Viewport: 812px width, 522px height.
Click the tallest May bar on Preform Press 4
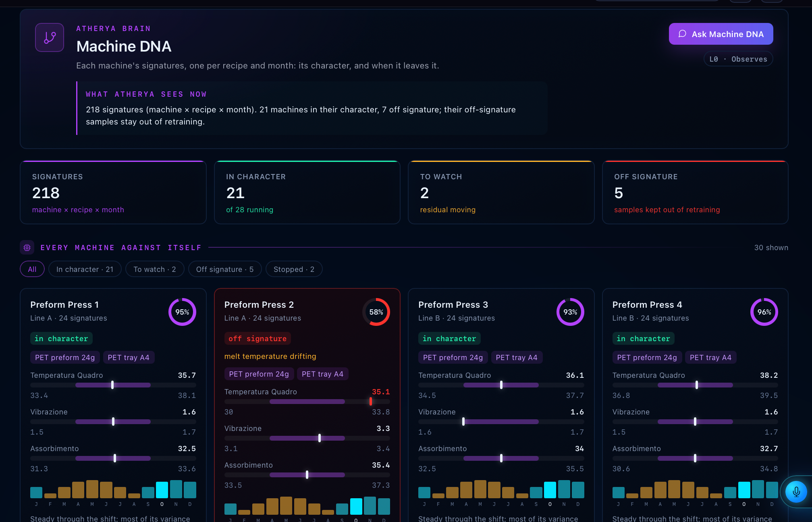coord(674,489)
